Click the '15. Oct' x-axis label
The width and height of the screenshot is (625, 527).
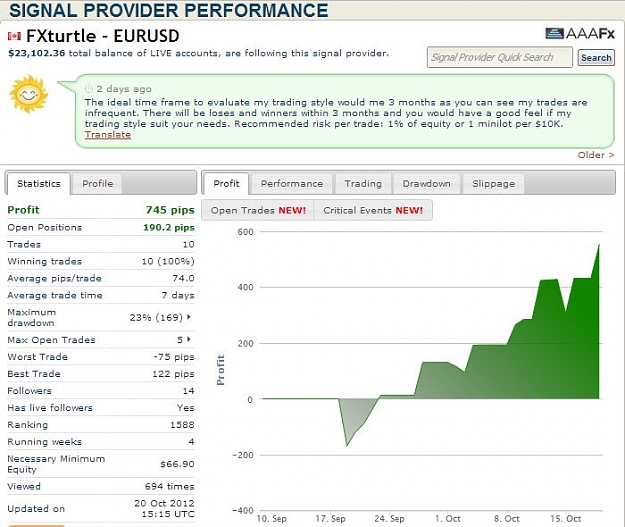tap(566, 519)
